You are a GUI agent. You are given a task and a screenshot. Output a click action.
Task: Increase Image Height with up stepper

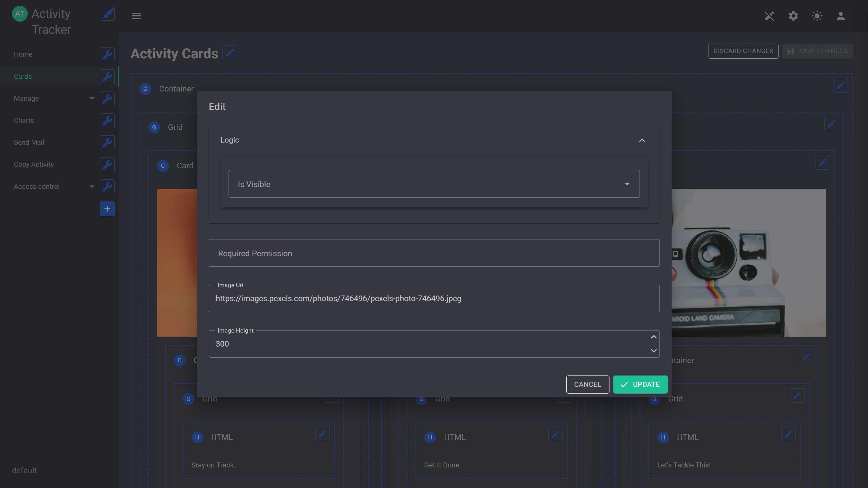coord(654,337)
